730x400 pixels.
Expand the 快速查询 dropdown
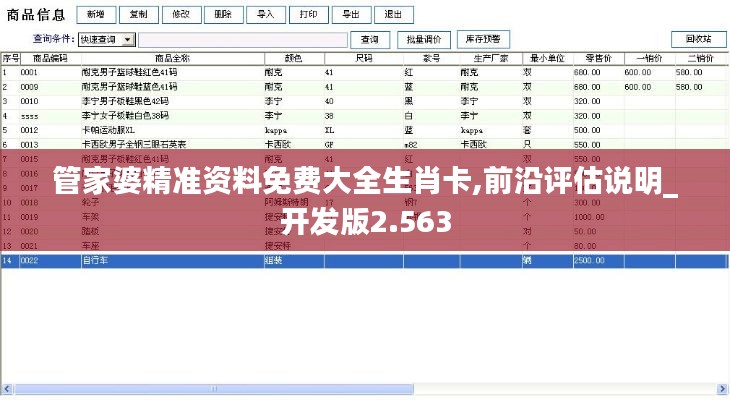(128, 40)
